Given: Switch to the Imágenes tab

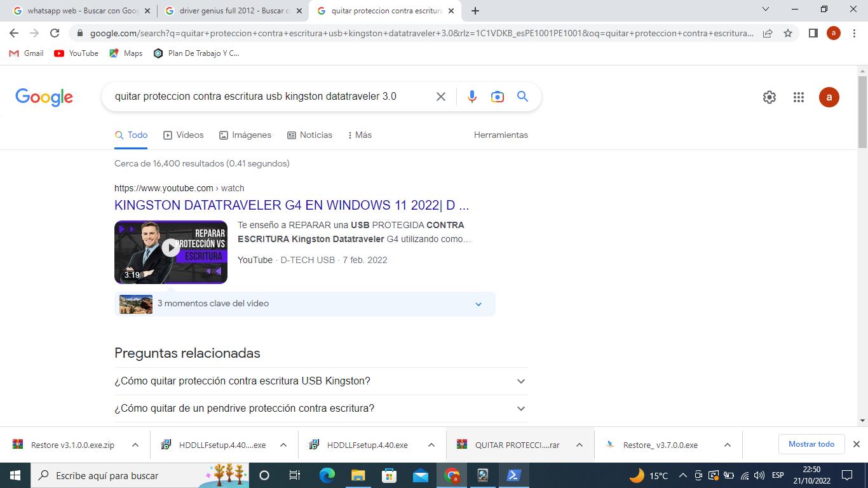Looking at the screenshot, I should coord(245,135).
